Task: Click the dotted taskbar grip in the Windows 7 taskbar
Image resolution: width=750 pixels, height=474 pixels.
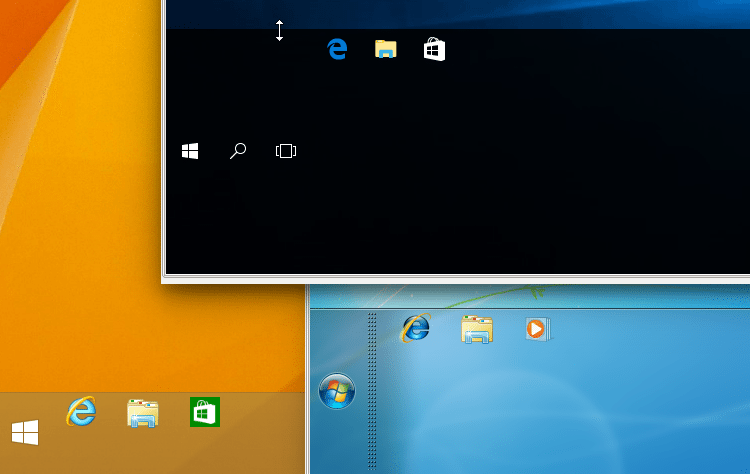Action: click(x=372, y=391)
